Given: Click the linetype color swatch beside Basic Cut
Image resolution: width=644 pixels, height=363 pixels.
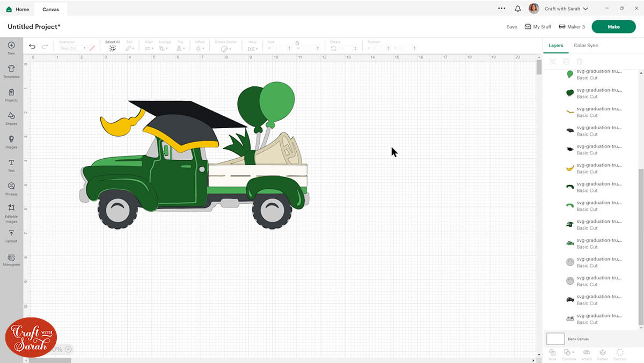Looking at the screenshot, I should click(92, 48).
